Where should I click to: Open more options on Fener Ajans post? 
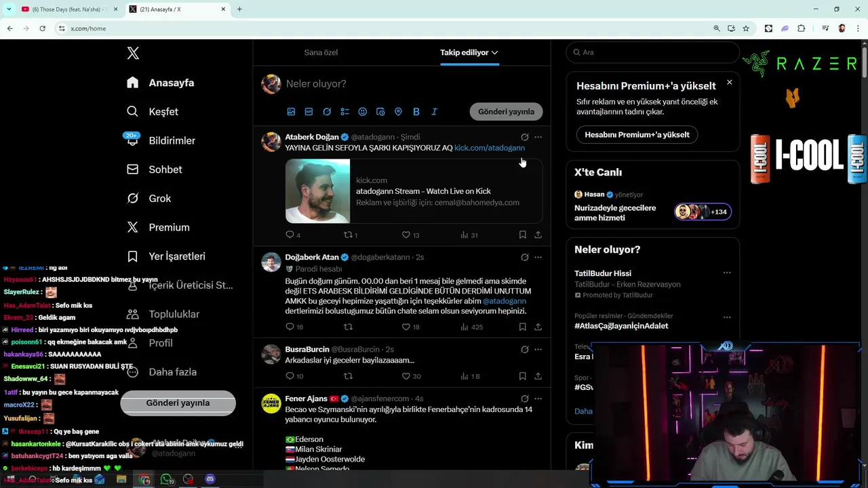pyautogui.click(x=538, y=399)
